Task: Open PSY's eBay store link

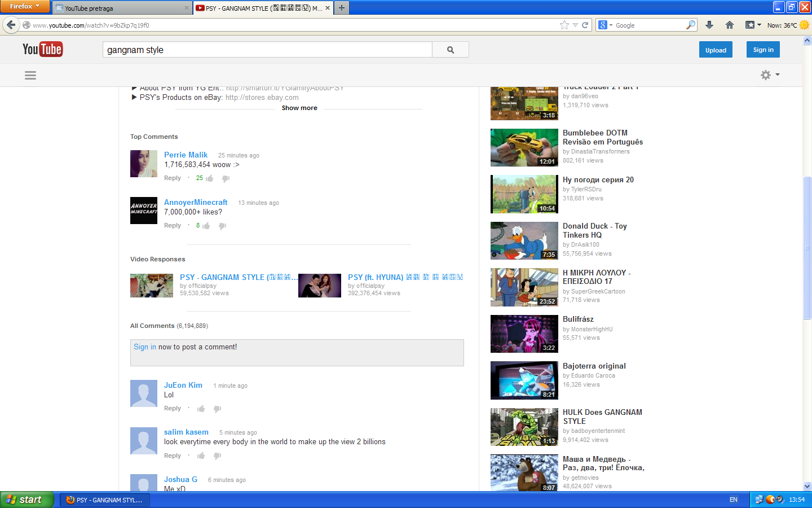Action: (262, 97)
